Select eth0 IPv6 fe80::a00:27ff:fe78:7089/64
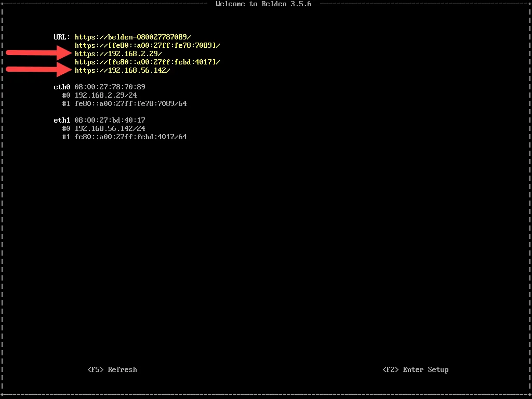532x399 pixels. (130, 103)
